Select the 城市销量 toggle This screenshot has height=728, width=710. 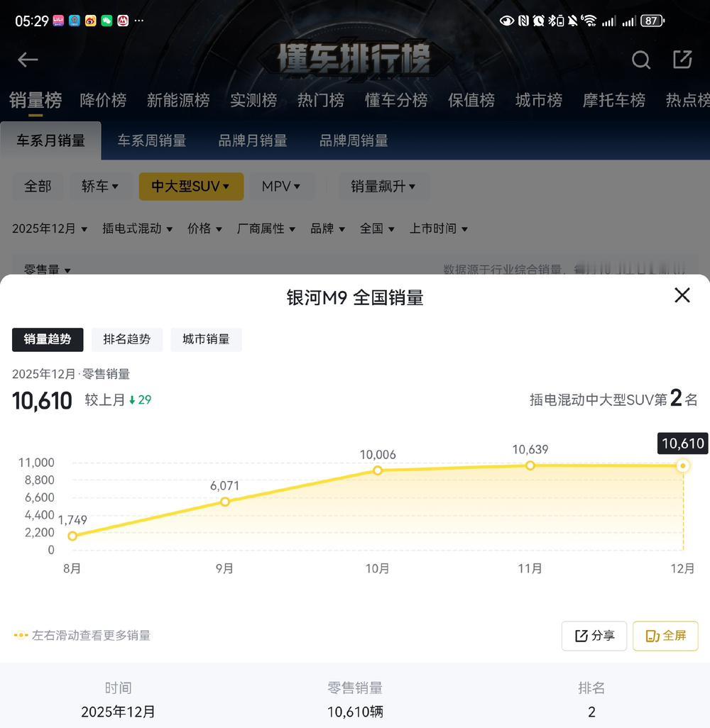pyautogui.click(x=207, y=339)
